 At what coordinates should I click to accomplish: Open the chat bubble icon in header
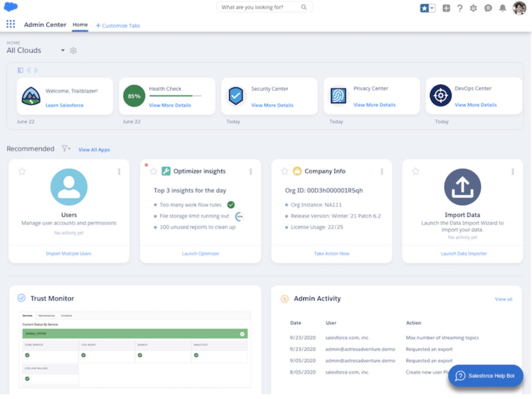point(488,8)
